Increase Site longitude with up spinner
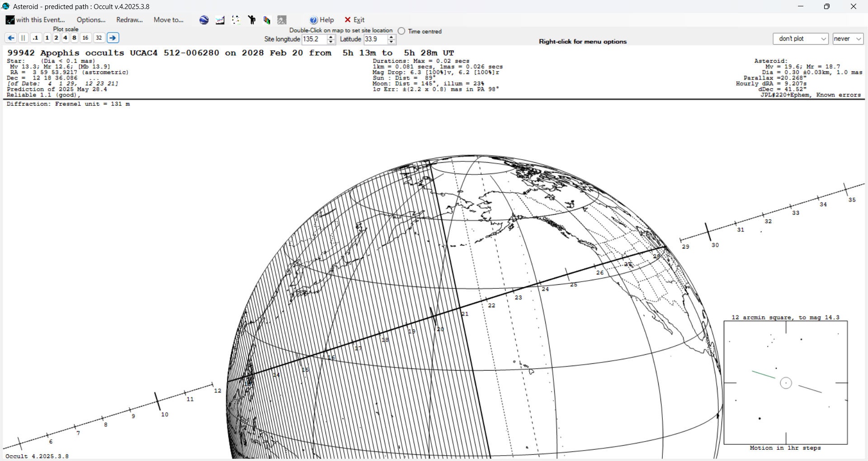Image resolution: width=868 pixels, height=461 pixels. tap(331, 37)
